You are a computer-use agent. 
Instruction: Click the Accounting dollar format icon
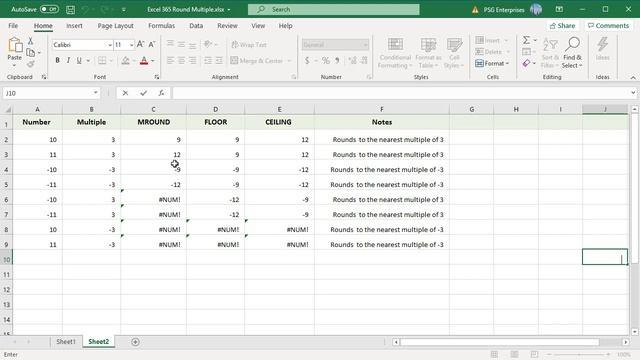[x=307, y=61]
